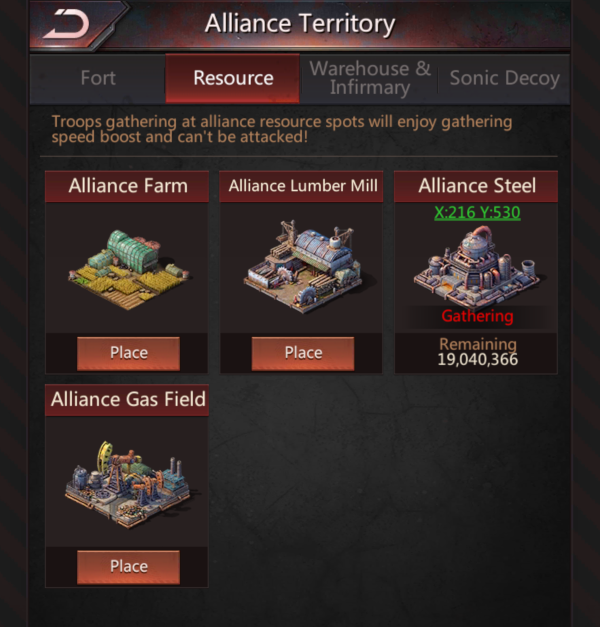Screen dimensions: 600x627
Task: Click the Alliance Farm title header
Action: pos(127,186)
